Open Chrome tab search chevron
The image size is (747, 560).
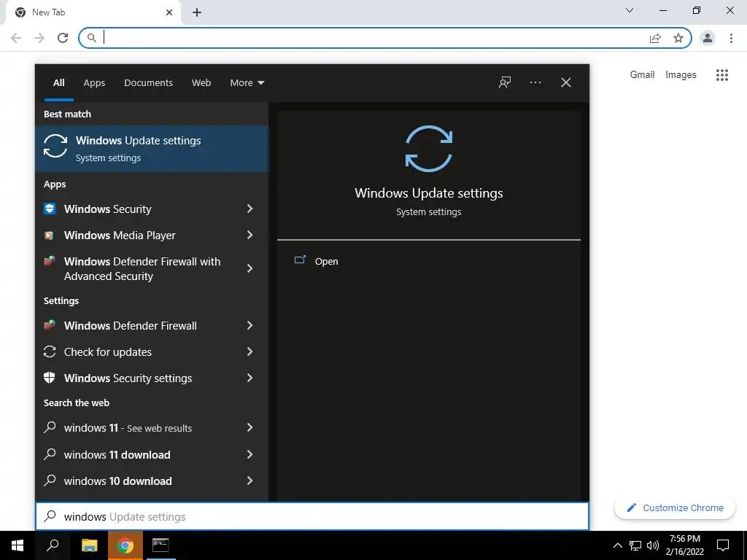[630, 10]
